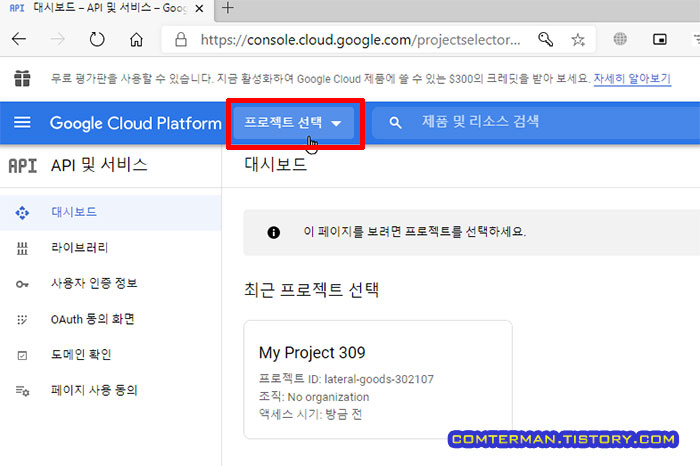Go back with the browser back arrow

(19, 39)
